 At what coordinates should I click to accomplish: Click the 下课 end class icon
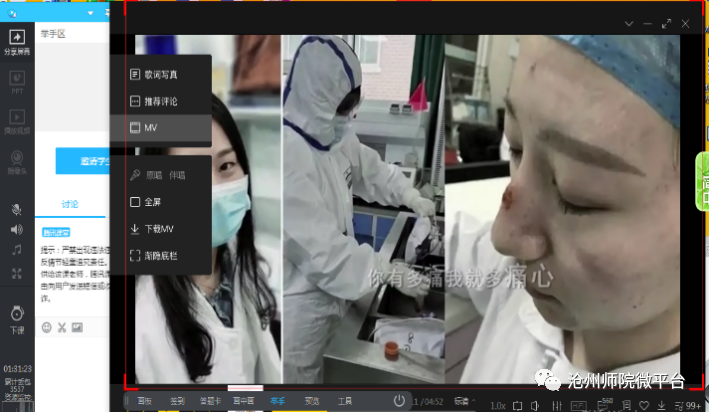(16, 315)
